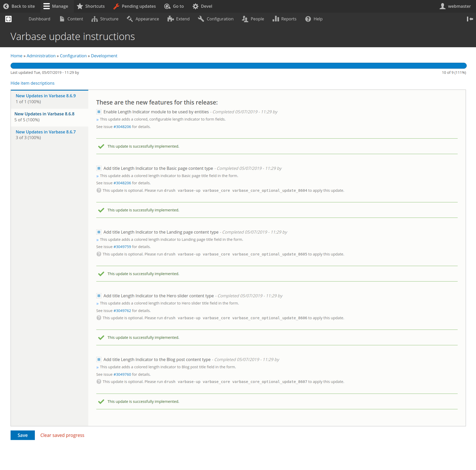Toggle checkbox for Basic page title indicator update
Viewport: 476px width, 470px height.
coord(99,168)
